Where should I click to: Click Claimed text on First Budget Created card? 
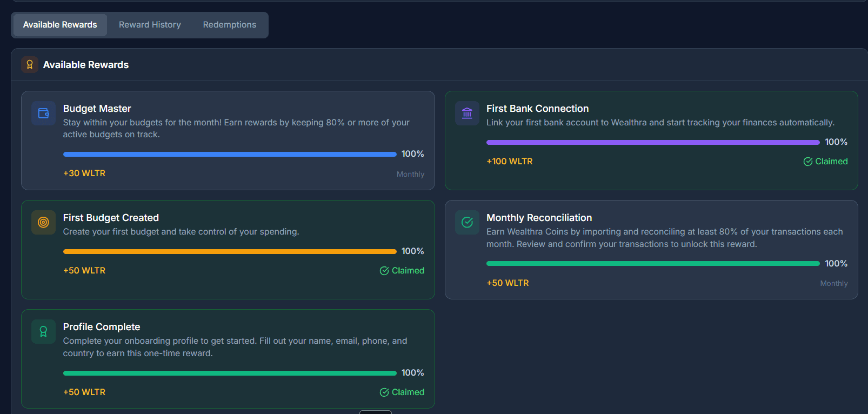(x=408, y=271)
